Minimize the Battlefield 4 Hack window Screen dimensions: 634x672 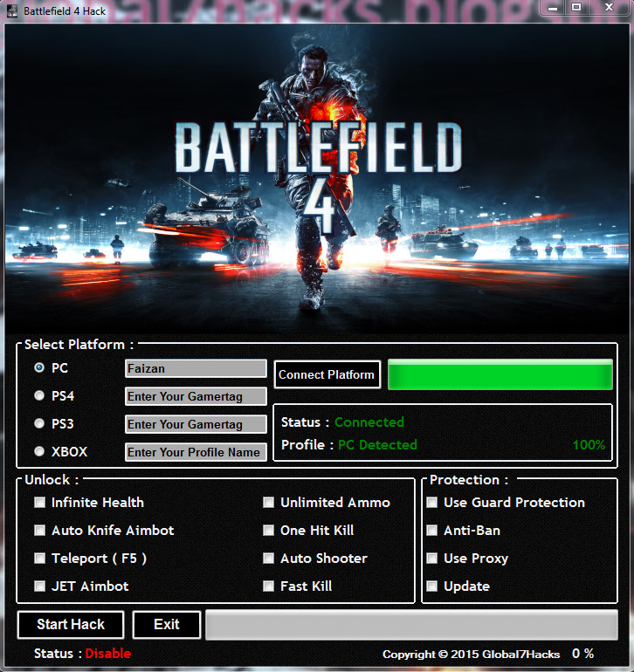tap(553, 7)
